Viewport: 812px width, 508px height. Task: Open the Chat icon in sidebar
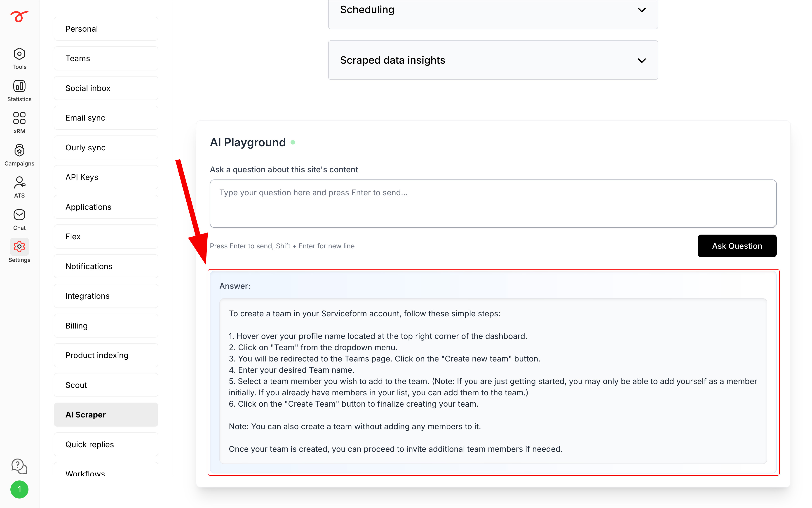19,215
